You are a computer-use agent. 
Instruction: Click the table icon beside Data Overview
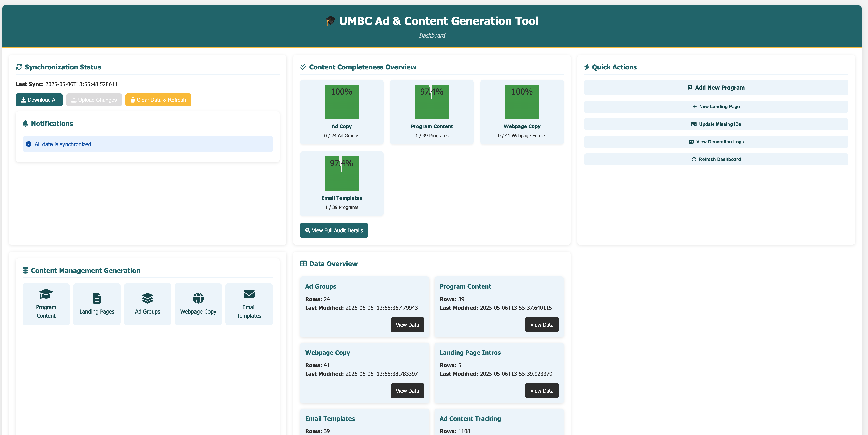[x=303, y=264]
